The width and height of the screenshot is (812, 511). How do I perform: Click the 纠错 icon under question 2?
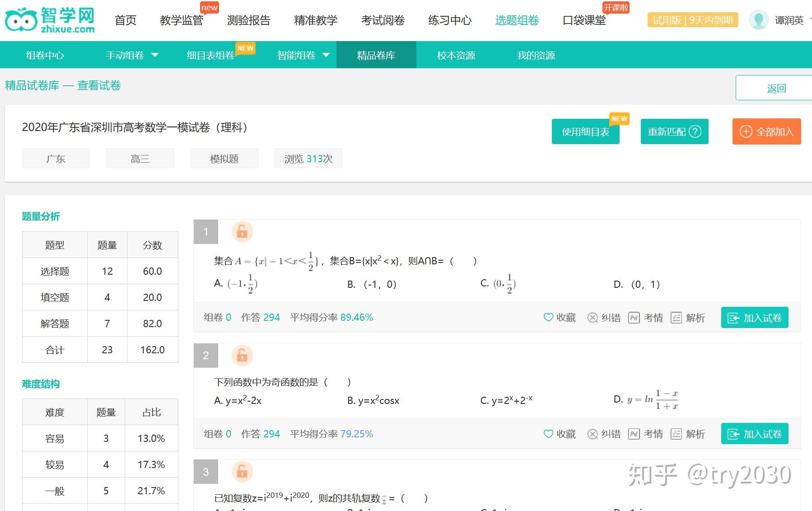pyautogui.click(x=593, y=434)
